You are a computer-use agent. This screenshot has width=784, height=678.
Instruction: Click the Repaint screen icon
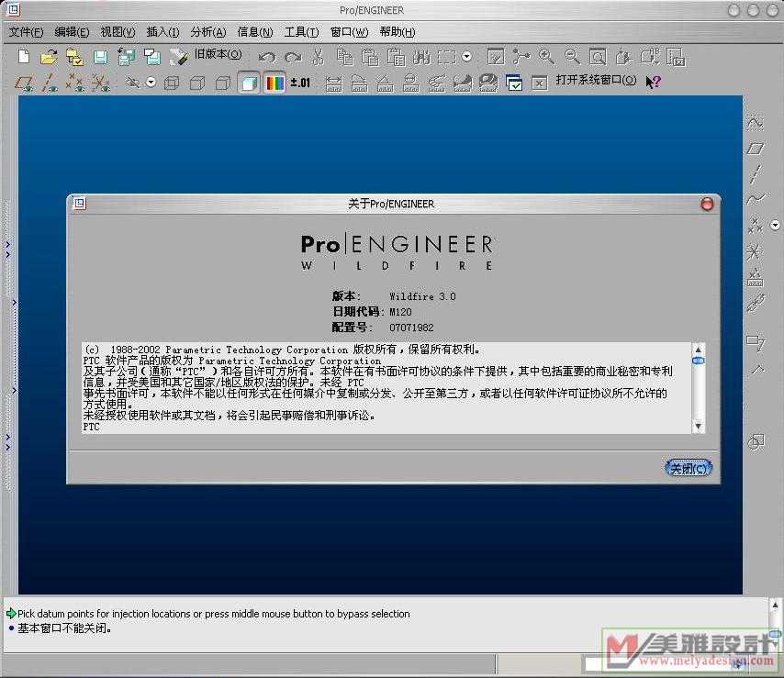tap(496, 57)
